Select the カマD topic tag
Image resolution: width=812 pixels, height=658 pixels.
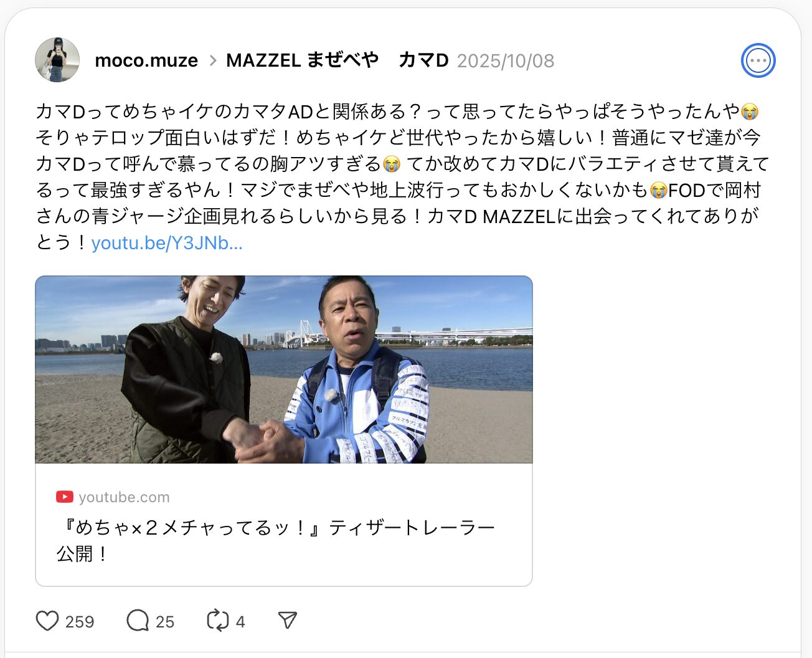[423, 60]
